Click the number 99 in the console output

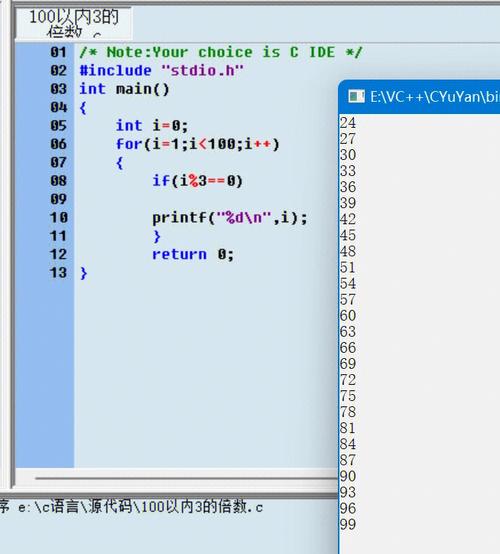(348, 524)
